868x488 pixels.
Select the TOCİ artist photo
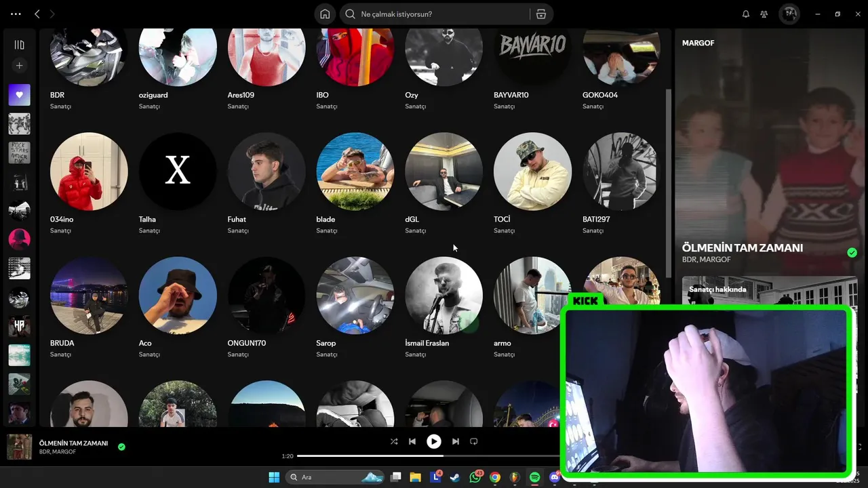click(533, 171)
